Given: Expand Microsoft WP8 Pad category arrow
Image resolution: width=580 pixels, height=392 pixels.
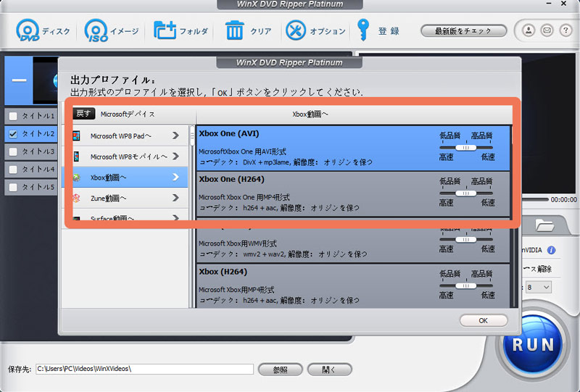Looking at the screenshot, I should coord(176,135).
